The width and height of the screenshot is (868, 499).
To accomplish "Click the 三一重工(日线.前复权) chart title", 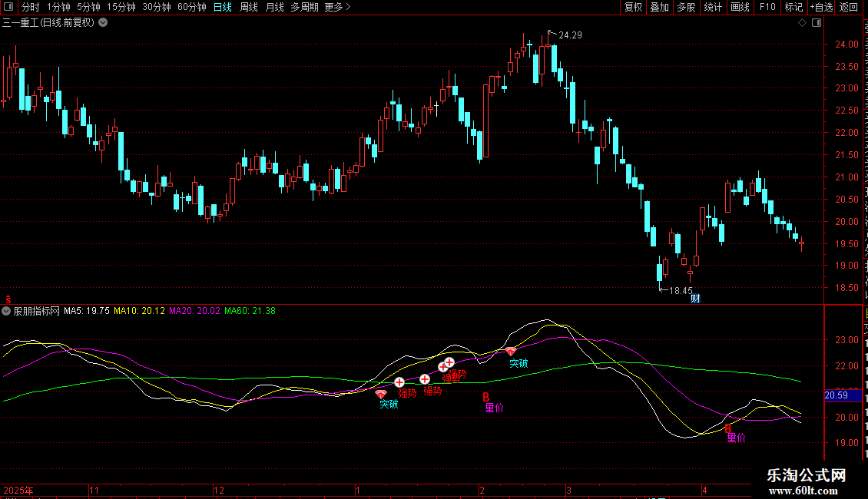I will pos(48,23).
